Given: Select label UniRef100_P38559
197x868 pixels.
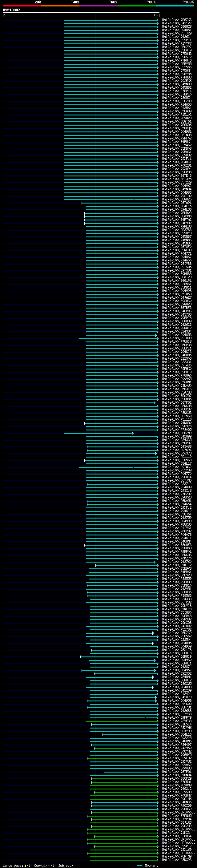Looking at the screenshot, I should tap(177, 579).
